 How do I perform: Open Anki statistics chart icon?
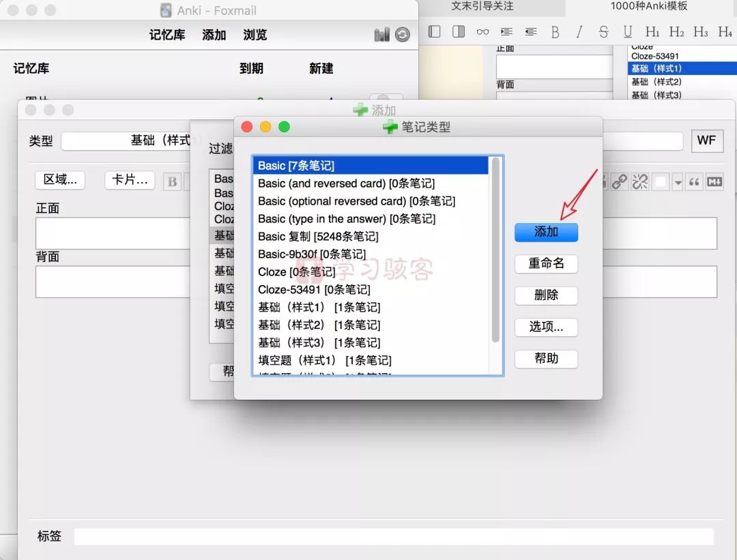[x=381, y=34]
